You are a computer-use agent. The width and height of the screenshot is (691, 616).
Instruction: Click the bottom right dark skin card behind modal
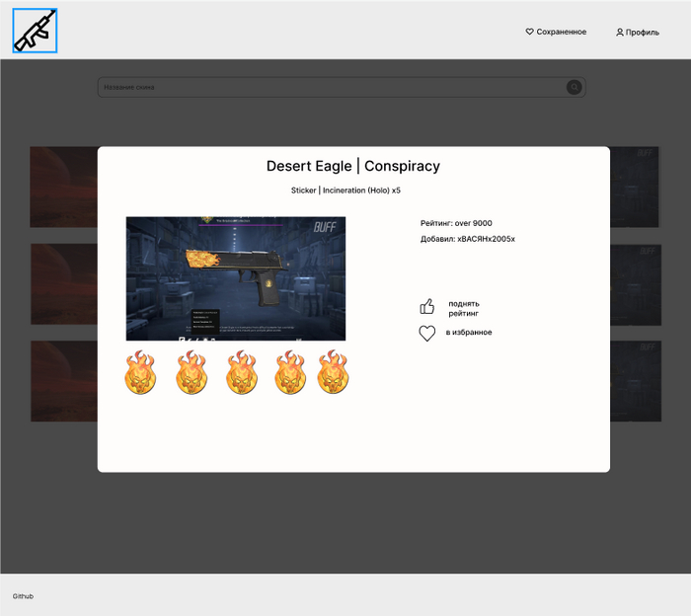pos(636,381)
